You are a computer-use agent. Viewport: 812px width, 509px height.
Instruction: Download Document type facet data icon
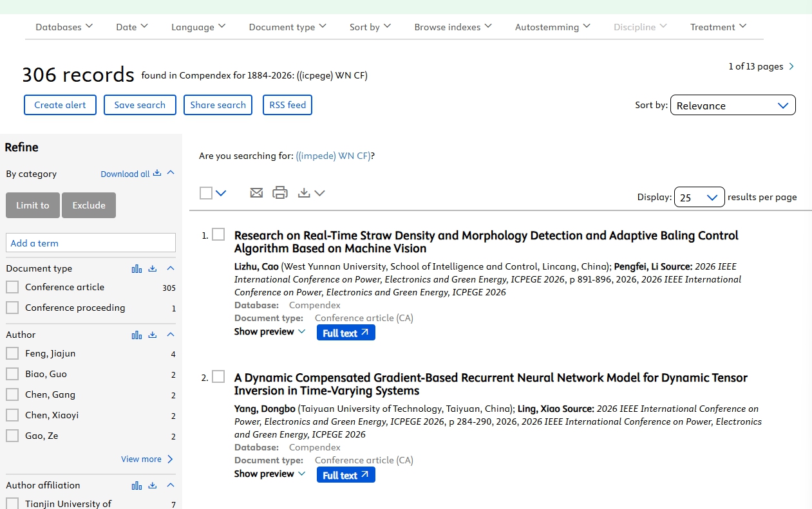tap(153, 268)
